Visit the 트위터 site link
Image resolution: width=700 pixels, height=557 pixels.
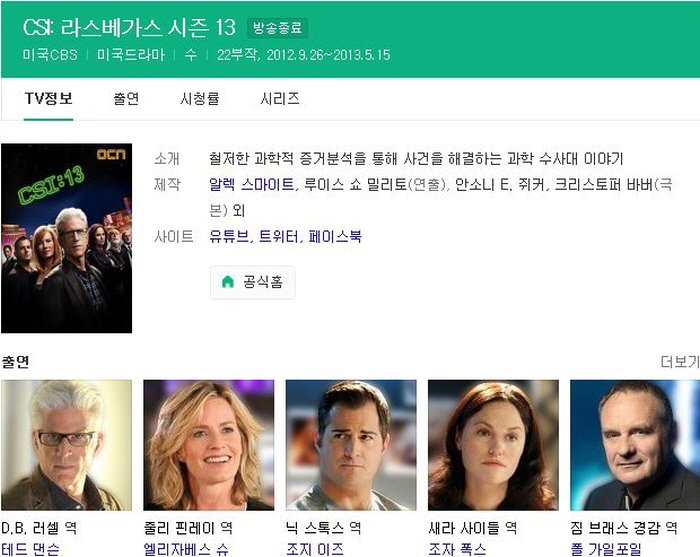click(278, 236)
